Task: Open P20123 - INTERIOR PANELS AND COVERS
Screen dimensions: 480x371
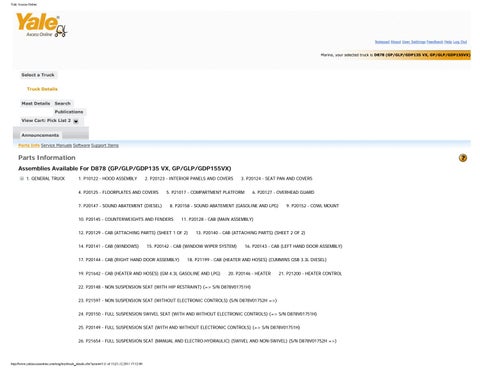Action: pyautogui.click(x=189, y=179)
